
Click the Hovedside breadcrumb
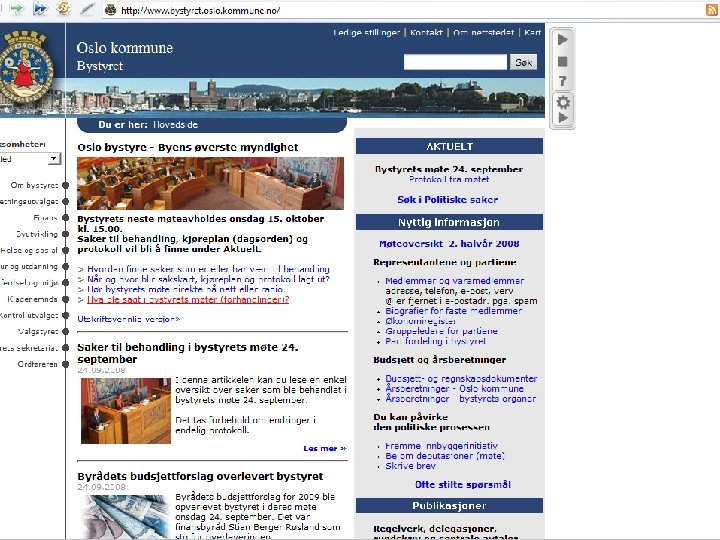pyautogui.click(x=175, y=124)
